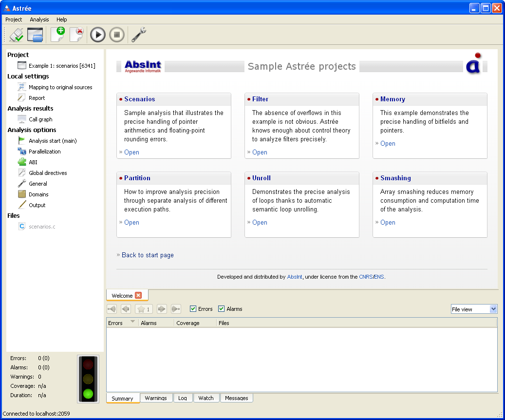Viewport: 505px width, 420px height.
Task: Toggle the Alarms checkbox
Action: [x=221, y=309]
